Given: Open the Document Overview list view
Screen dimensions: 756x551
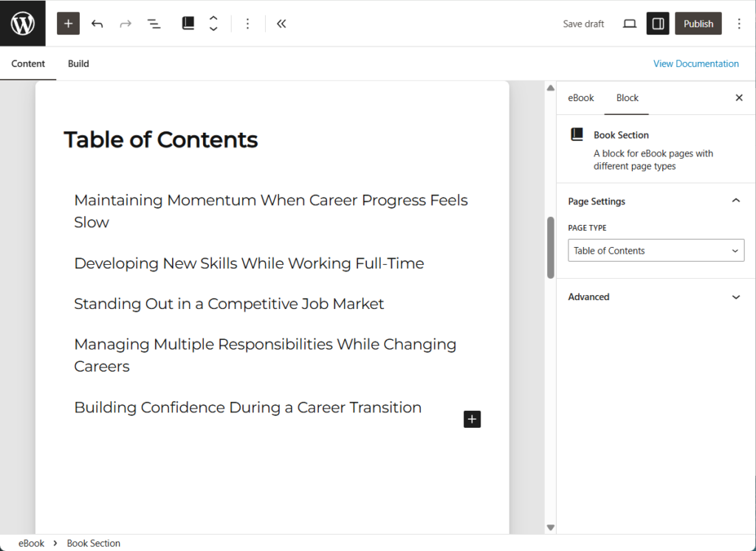Looking at the screenshot, I should pos(154,23).
